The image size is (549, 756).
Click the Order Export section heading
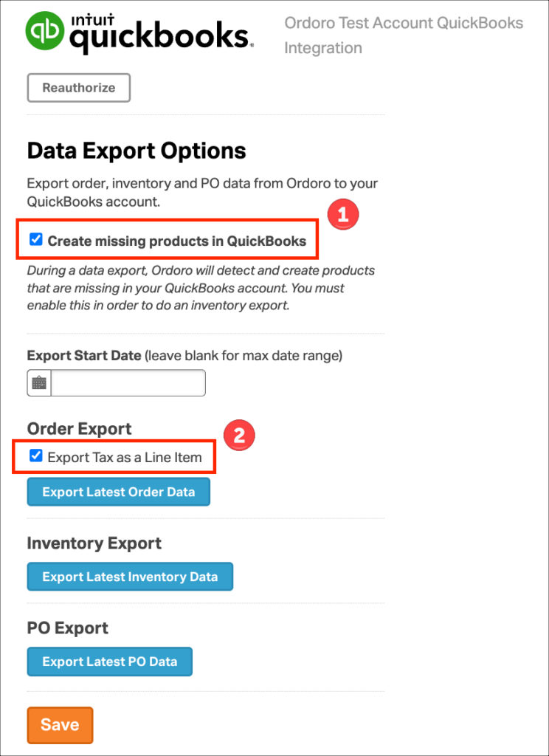tap(80, 429)
